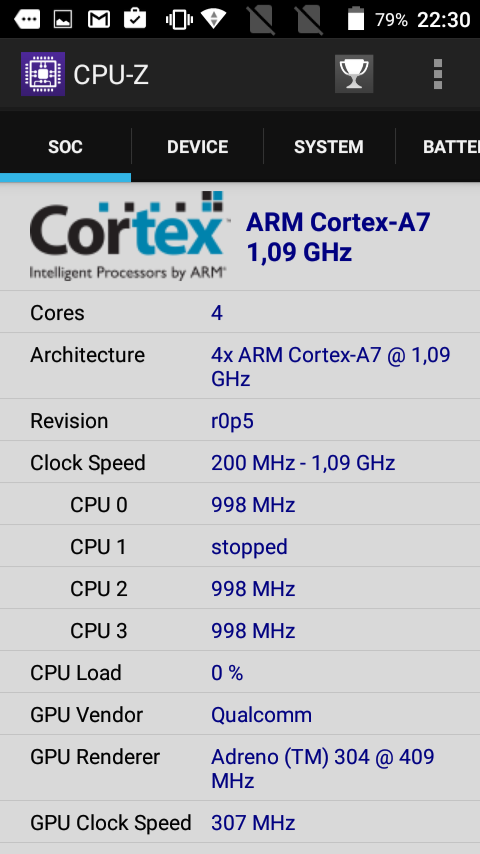The width and height of the screenshot is (480, 854).
Task: Tap the CPU 1 stopped row
Action: point(240,546)
